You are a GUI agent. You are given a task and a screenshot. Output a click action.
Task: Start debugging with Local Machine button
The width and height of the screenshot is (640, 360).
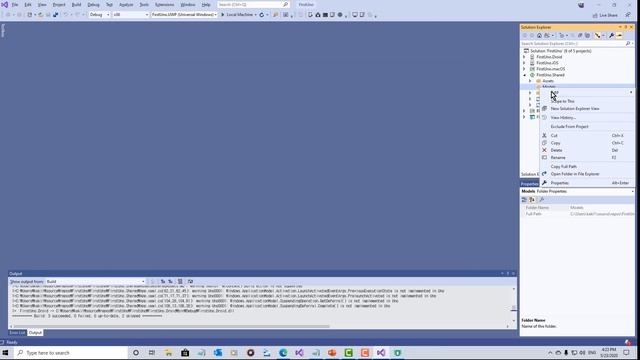click(x=238, y=15)
